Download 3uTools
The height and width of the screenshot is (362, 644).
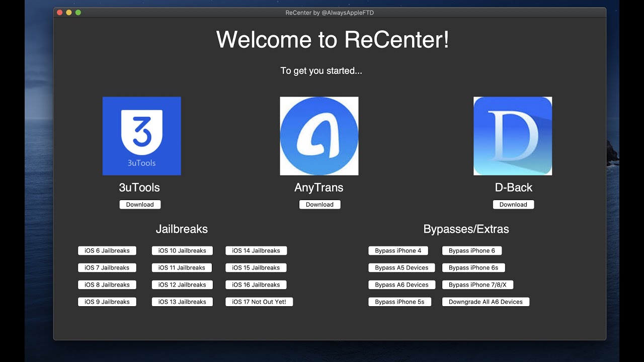click(140, 205)
